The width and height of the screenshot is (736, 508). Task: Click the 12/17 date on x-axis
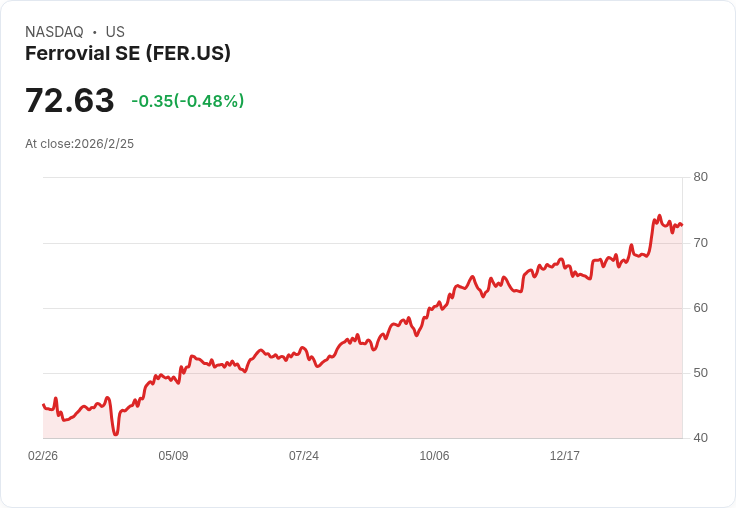tap(565, 456)
